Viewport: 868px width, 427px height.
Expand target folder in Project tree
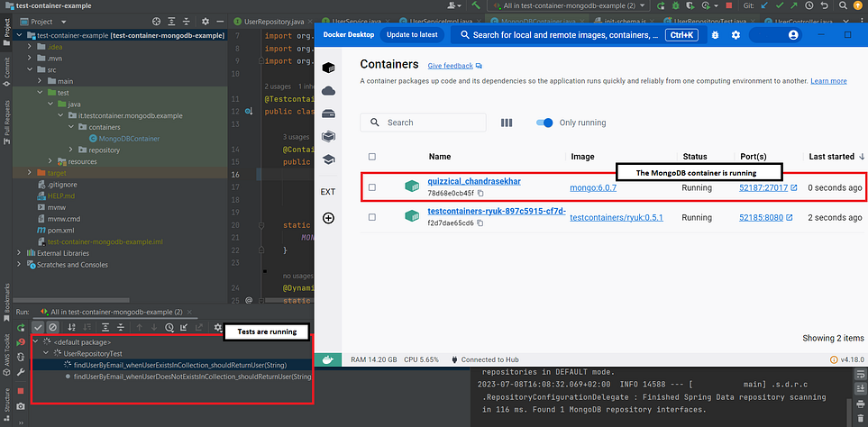pos(30,173)
